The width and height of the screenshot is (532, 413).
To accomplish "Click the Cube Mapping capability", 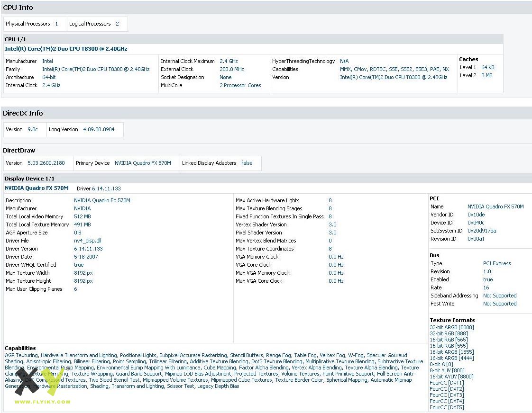I will 220,368.
